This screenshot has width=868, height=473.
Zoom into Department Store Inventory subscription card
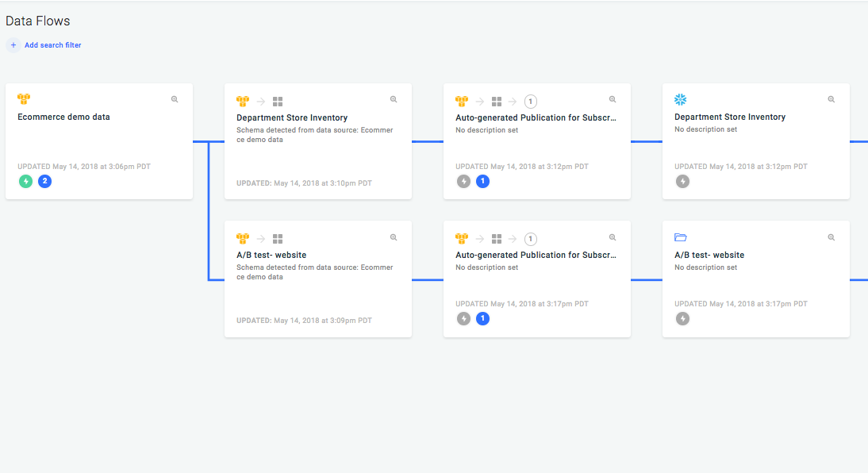[394, 100]
